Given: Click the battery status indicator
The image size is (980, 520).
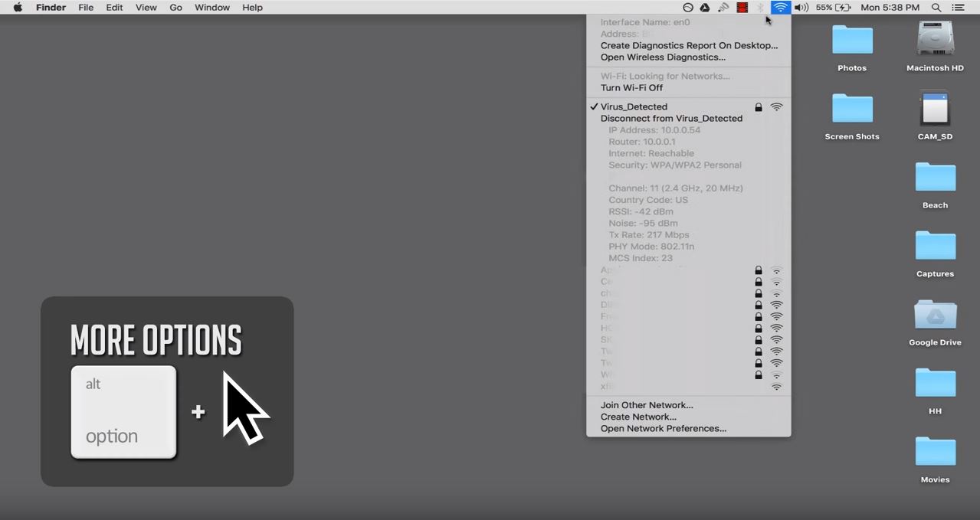Looking at the screenshot, I should pos(834,8).
